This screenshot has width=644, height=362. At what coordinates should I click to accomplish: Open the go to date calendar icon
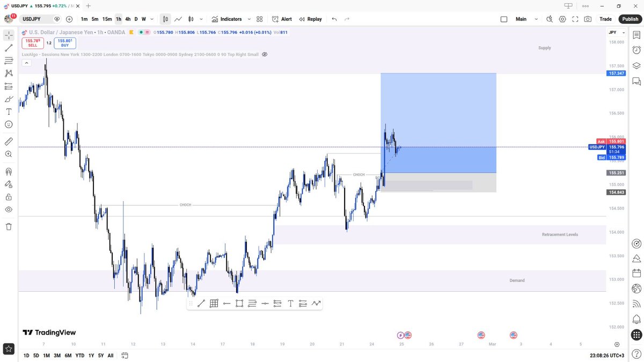tap(125, 356)
